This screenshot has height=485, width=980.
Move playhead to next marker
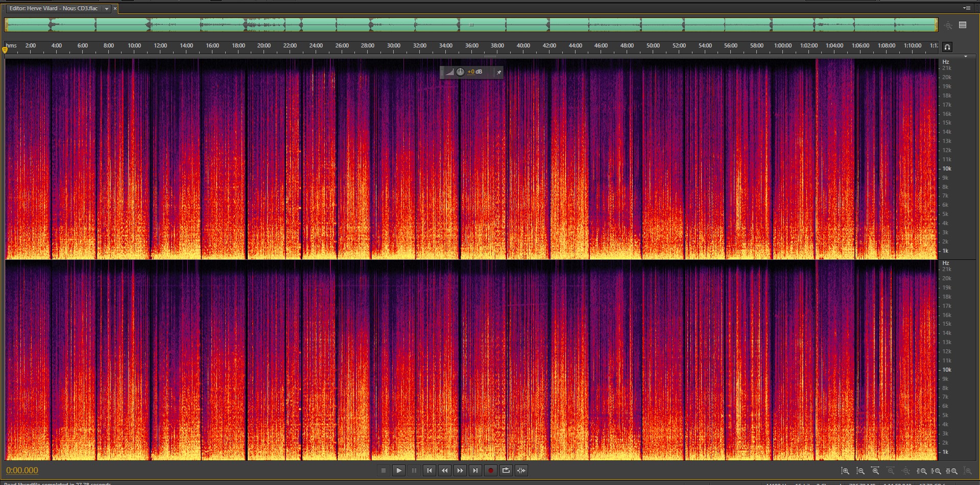point(475,471)
